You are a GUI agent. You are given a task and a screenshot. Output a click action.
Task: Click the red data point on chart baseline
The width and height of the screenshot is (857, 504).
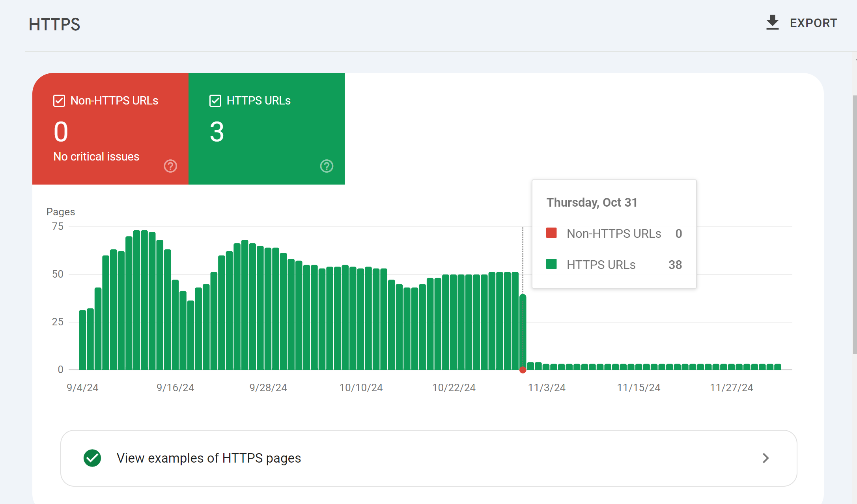point(523,370)
